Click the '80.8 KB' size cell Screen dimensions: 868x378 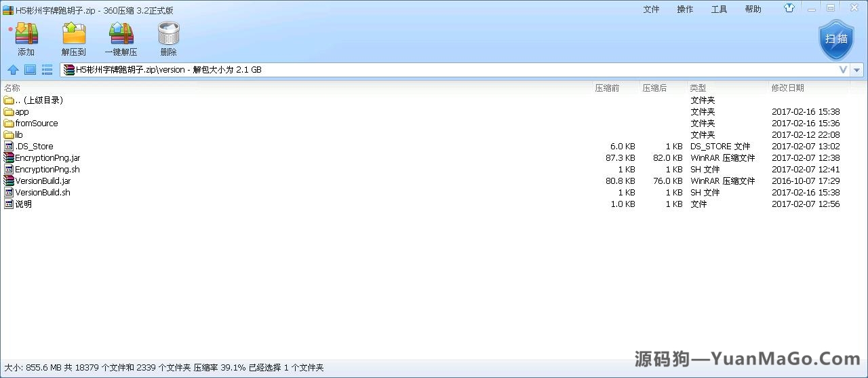click(620, 181)
